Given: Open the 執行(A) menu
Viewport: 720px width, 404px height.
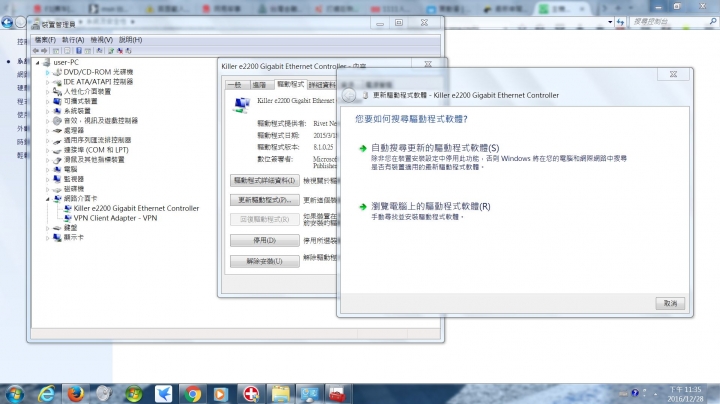Looking at the screenshot, I should [x=73, y=40].
